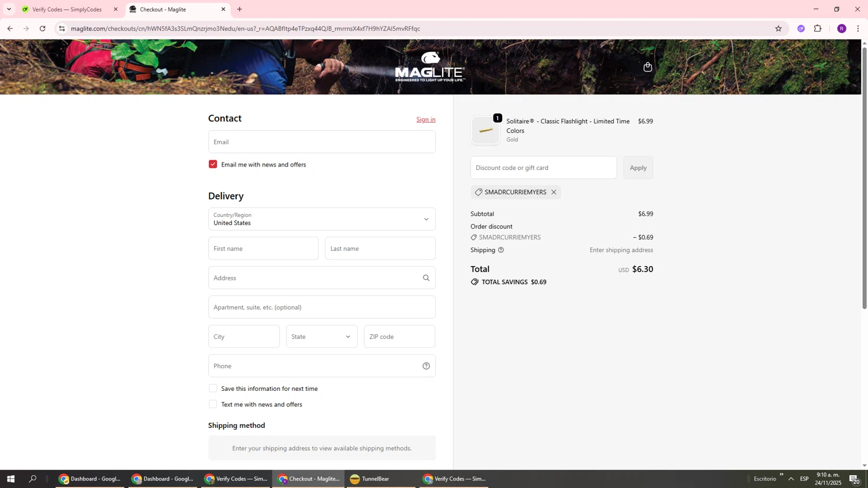Uncheck Email me with news and offers
Image resolution: width=868 pixels, height=488 pixels.
click(213, 164)
